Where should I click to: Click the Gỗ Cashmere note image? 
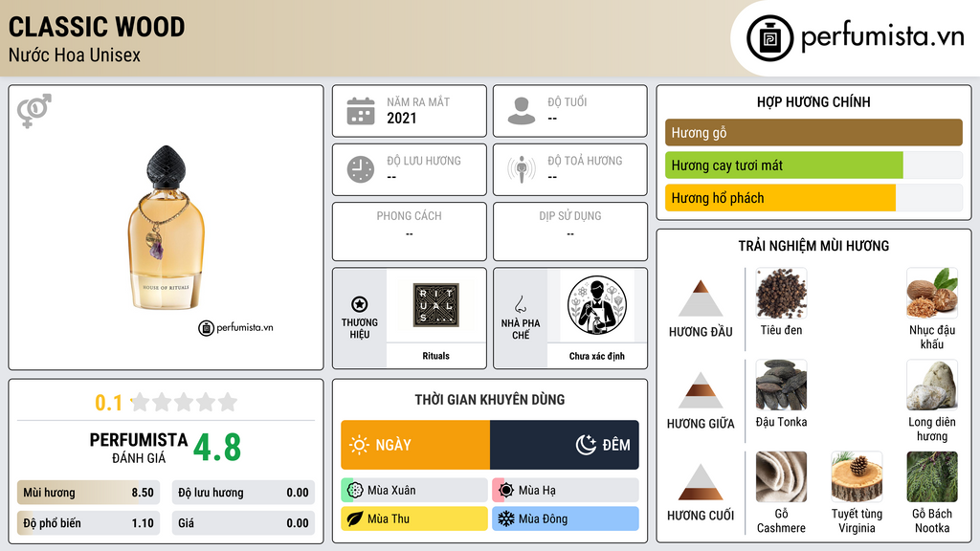[x=781, y=477]
